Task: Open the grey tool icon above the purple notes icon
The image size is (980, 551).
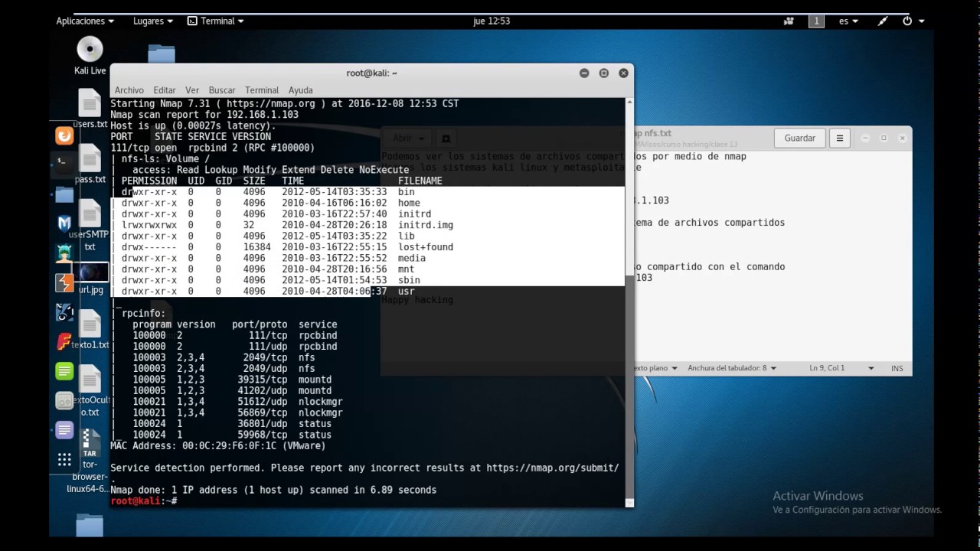Action: pos(64,400)
